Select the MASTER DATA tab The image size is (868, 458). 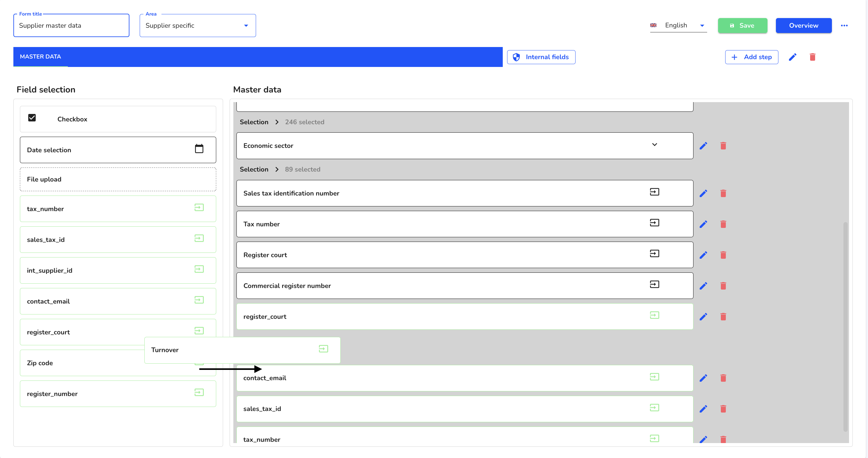coord(40,57)
